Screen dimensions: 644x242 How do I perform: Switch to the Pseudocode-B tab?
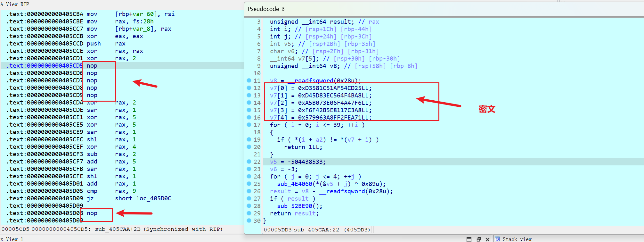click(x=266, y=9)
